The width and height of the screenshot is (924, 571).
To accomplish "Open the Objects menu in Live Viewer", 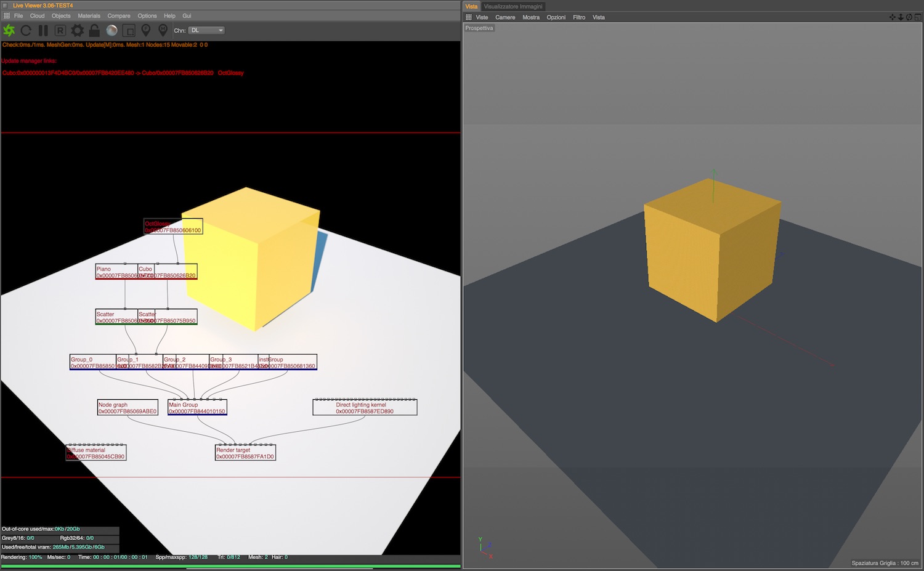I will [x=61, y=16].
